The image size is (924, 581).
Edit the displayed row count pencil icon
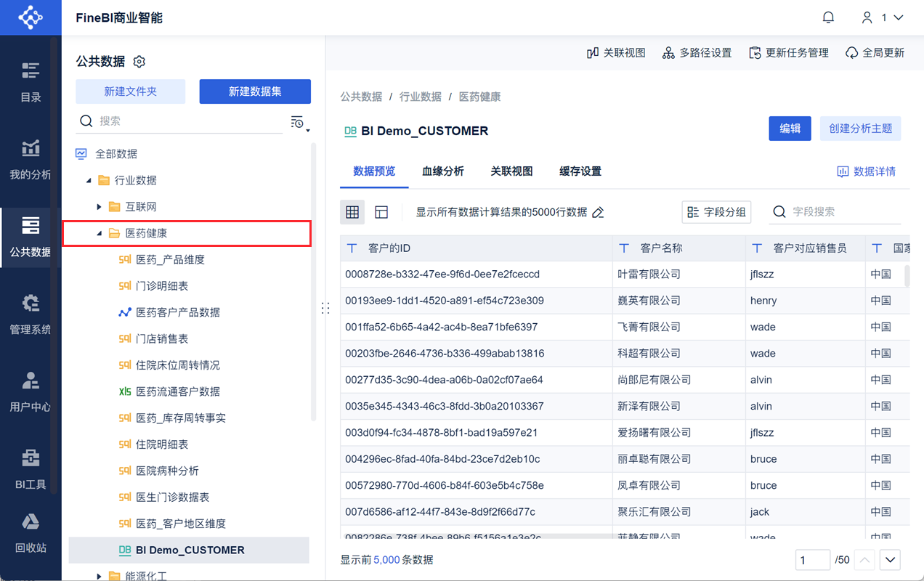click(x=598, y=212)
